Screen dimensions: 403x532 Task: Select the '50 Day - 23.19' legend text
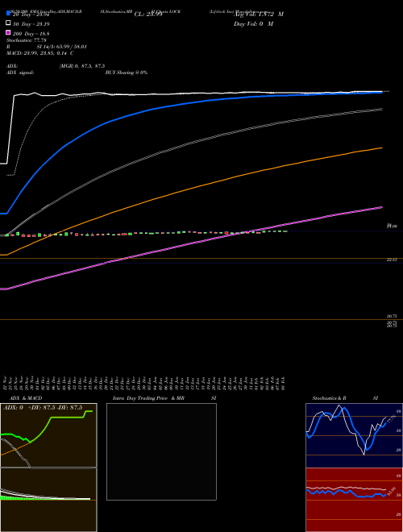pos(31,24)
